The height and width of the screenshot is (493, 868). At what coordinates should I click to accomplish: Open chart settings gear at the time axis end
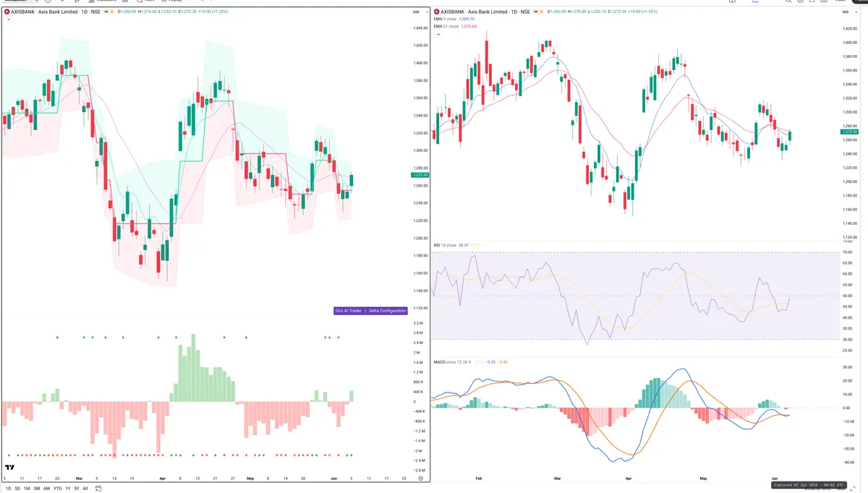[x=420, y=479]
